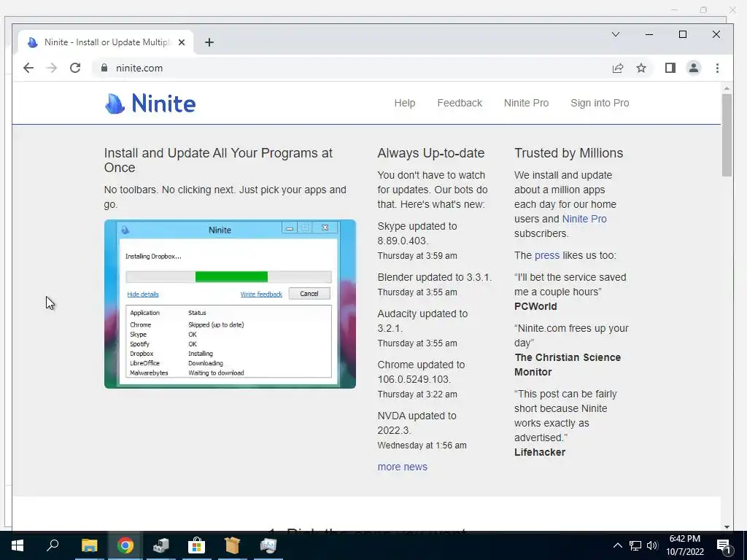Open the Chrome profile avatar
The width and height of the screenshot is (747, 560).
coord(694,68)
